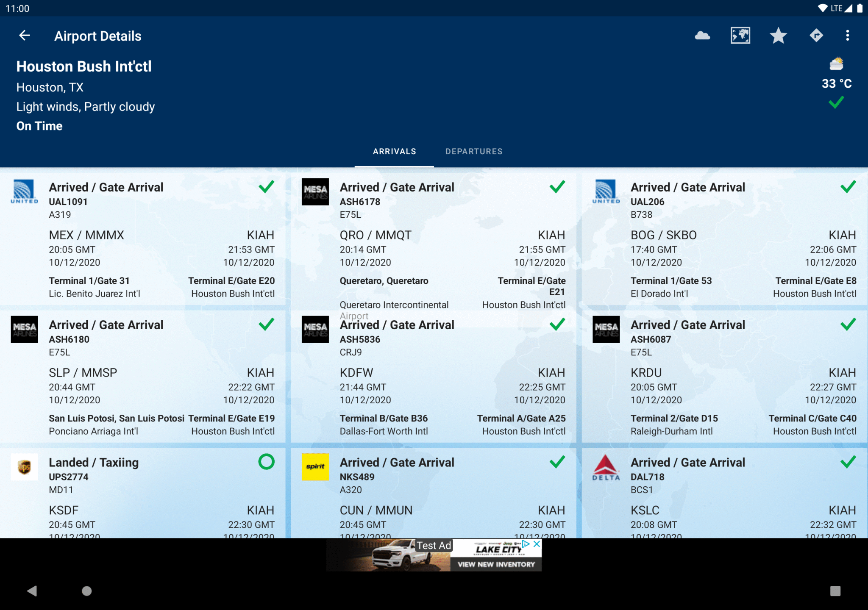This screenshot has height=610, width=868.
Task: Tap the Spirit logo on flight NKS489
Action: click(315, 467)
